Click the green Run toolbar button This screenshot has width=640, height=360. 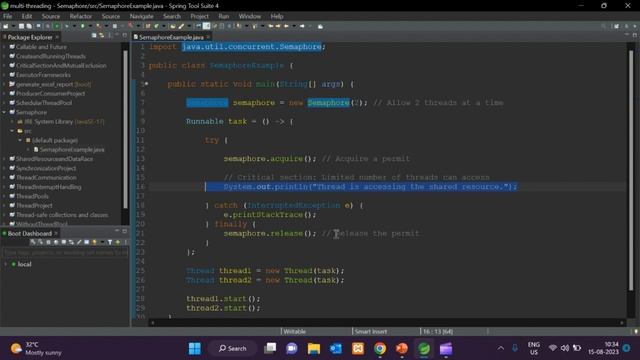[82, 26]
